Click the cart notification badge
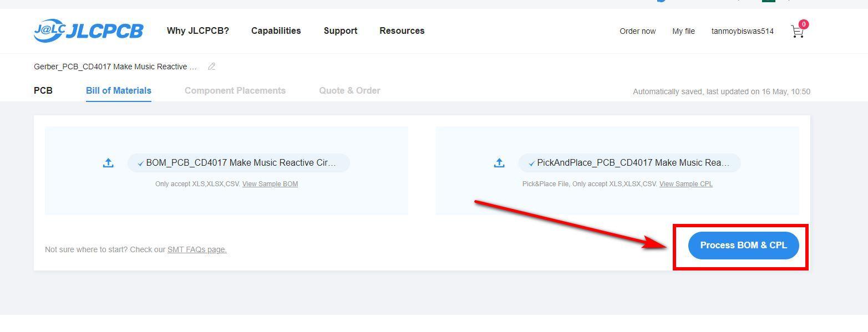868x332 pixels. [804, 24]
